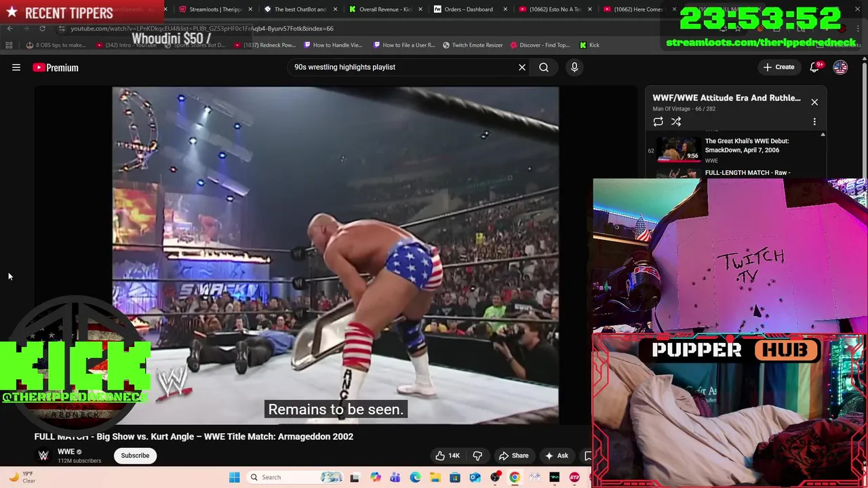The height and width of the screenshot is (488, 868).
Task: Click the video player to pause
Action: (x=335, y=255)
